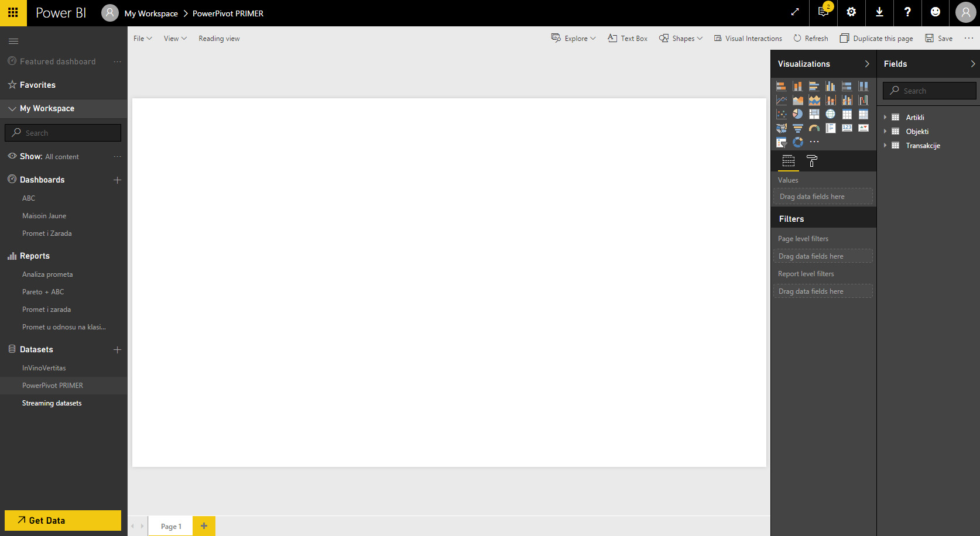This screenshot has width=980, height=536.
Task: Collapse the My Workspace section
Action: click(12, 109)
